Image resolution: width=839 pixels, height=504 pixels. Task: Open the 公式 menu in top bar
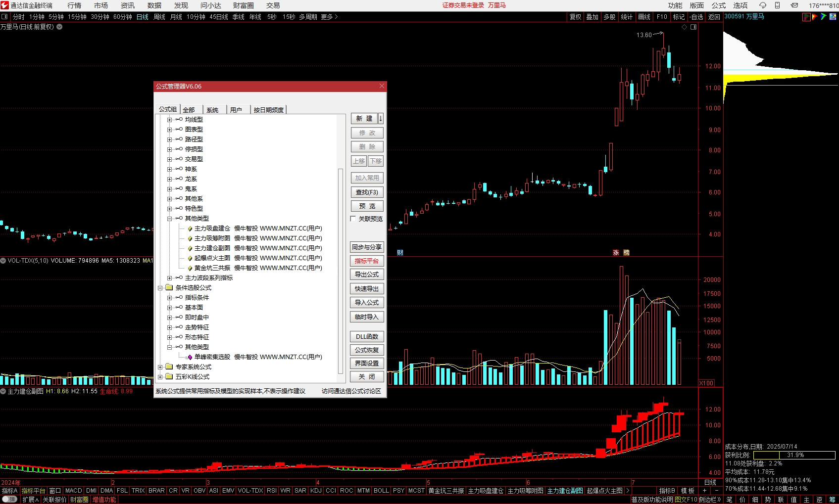(718, 5)
